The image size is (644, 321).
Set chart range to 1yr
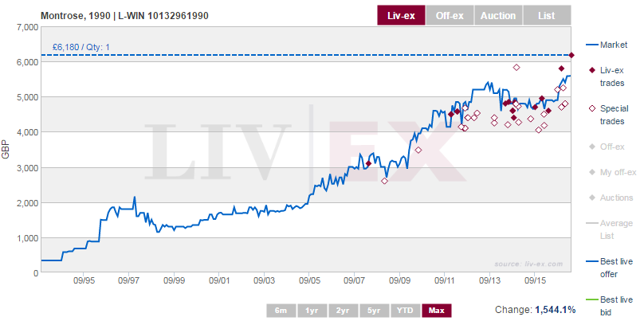point(312,311)
